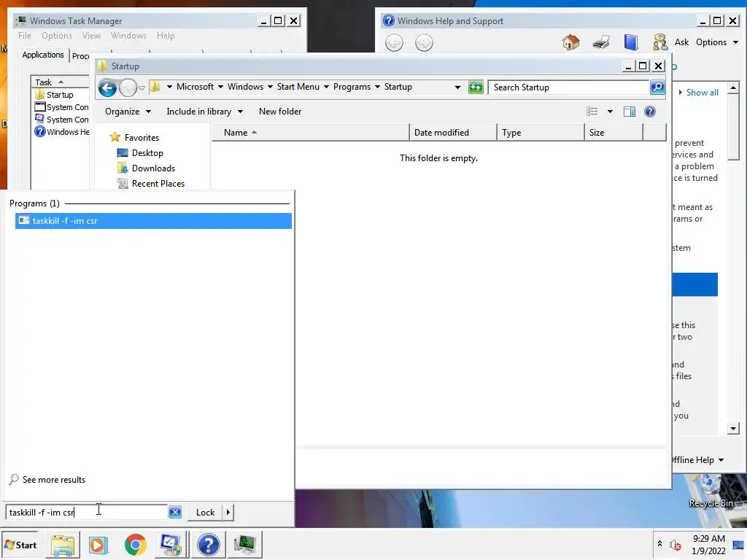Click the Start button
The image size is (747, 560).
coord(21,545)
